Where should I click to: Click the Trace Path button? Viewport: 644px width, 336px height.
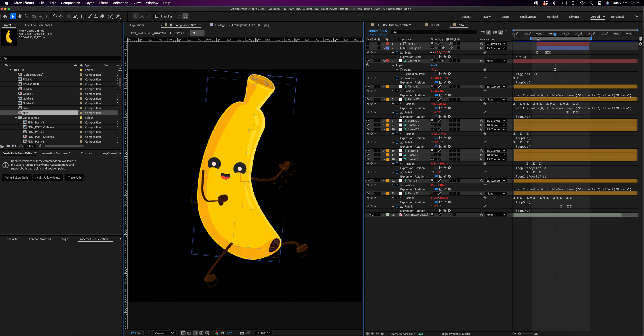click(x=74, y=178)
